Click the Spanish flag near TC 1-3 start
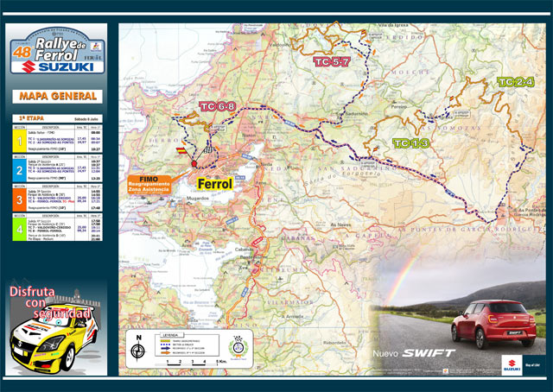This screenshot has width=553, height=392. (375, 149)
